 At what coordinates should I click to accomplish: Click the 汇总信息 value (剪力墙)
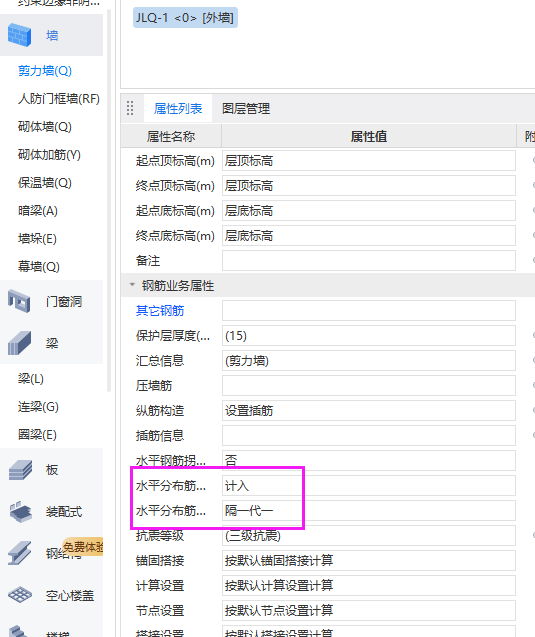pyautogui.click(x=369, y=361)
